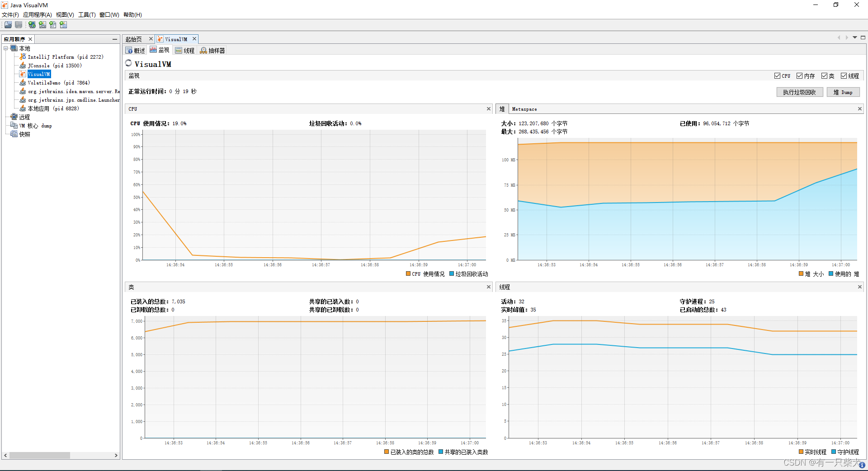The height and width of the screenshot is (471, 868).
Task: Uncheck the CPU checkbox
Action: (777, 76)
